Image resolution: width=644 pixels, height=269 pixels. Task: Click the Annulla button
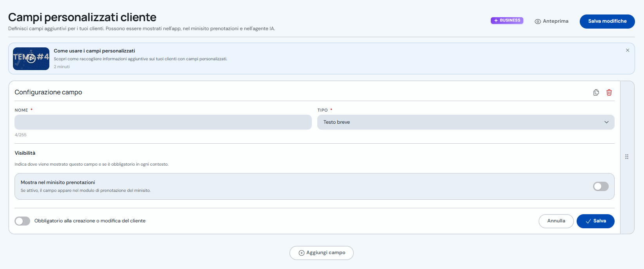click(x=556, y=221)
